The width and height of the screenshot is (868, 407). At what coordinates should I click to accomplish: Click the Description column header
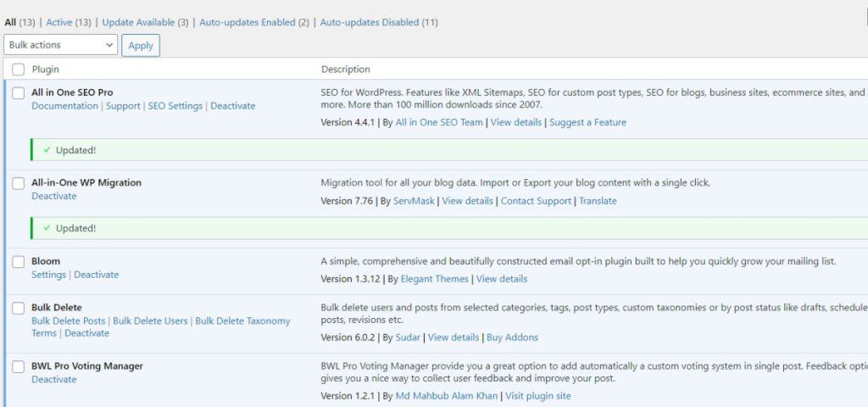tap(346, 70)
